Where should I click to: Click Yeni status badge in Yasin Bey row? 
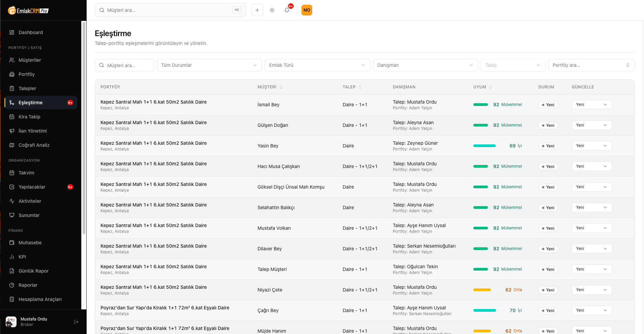click(548, 146)
